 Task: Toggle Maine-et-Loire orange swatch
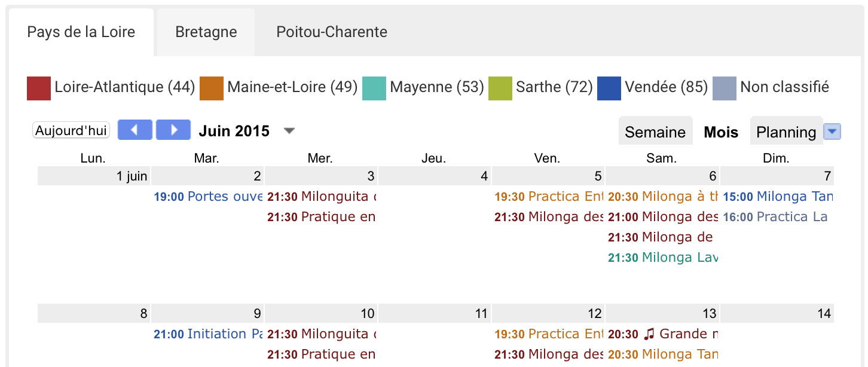[212, 88]
